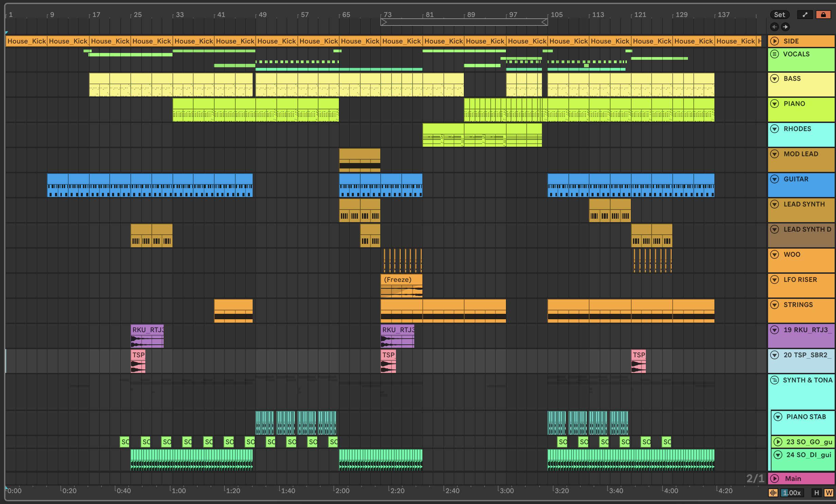Viewport: 836px width, 504px height.
Task: Click the Main track play-circle icon
Action: (775, 479)
